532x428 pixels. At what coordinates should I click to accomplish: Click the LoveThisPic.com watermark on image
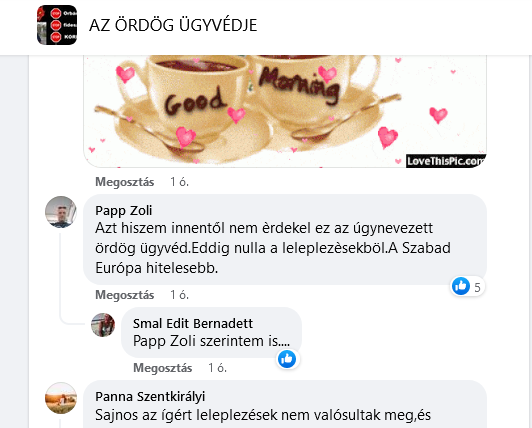[446, 161]
